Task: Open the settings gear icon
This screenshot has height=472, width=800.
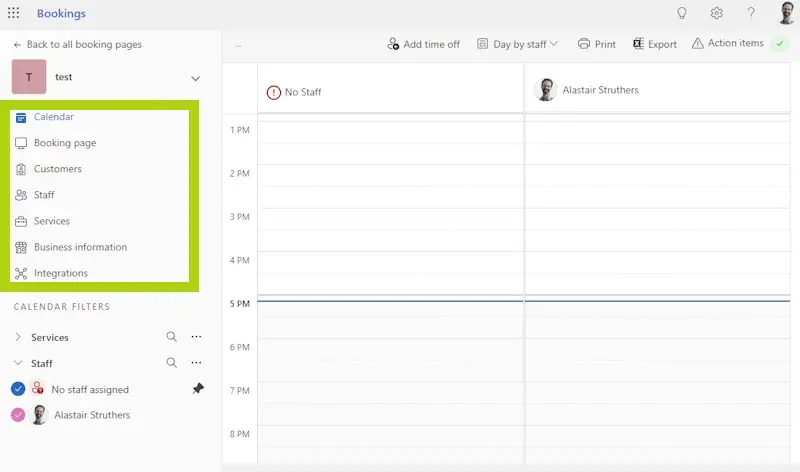Action: [716, 13]
